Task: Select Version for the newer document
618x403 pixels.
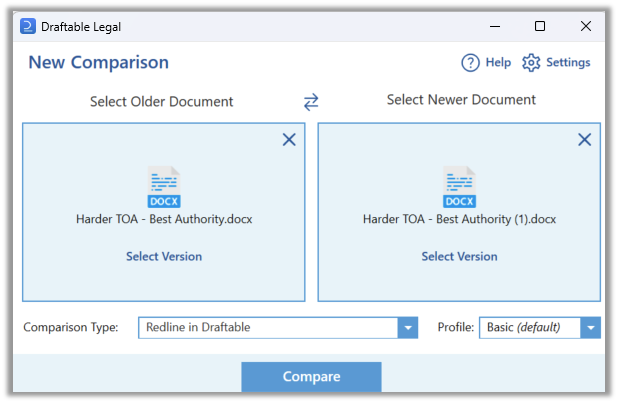Action: click(x=459, y=256)
